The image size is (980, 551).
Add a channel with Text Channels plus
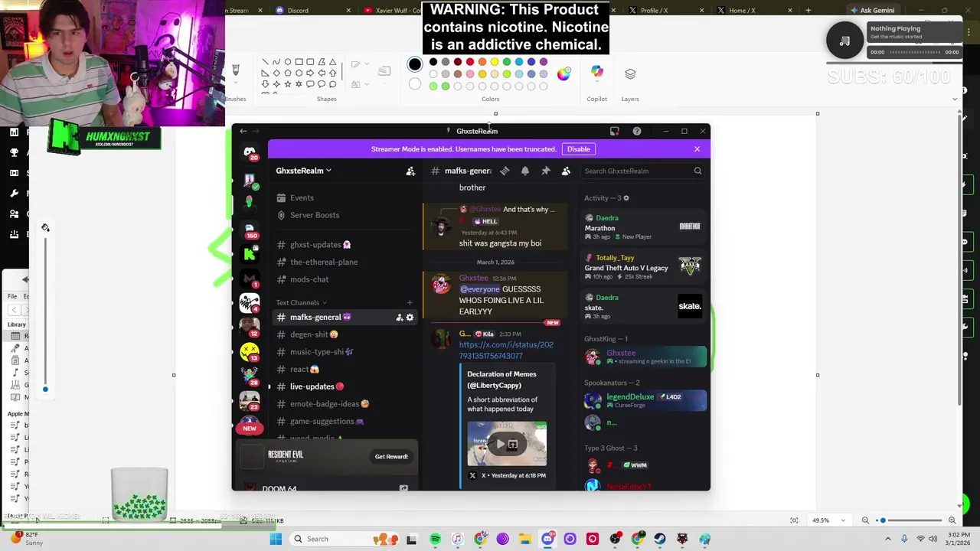coord(410,302)
